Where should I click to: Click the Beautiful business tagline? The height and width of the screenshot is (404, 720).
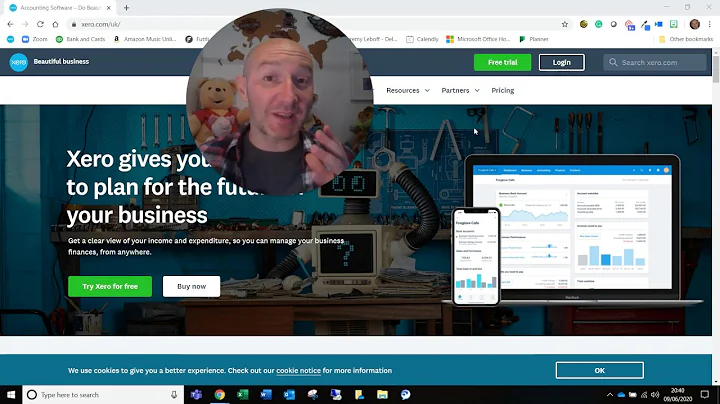[61, 62]
